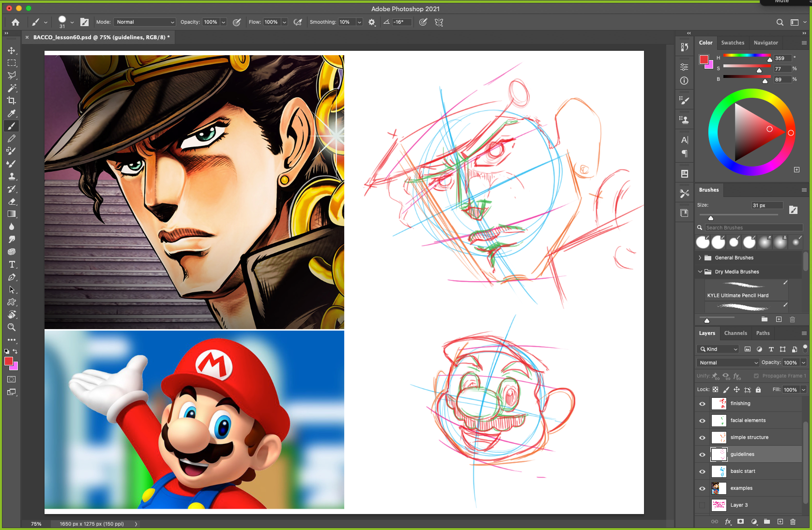Image resolution: width=812 pixels, height=530 pixels.
Task: Hide the guidelines layer
Action: pos(702,454)
